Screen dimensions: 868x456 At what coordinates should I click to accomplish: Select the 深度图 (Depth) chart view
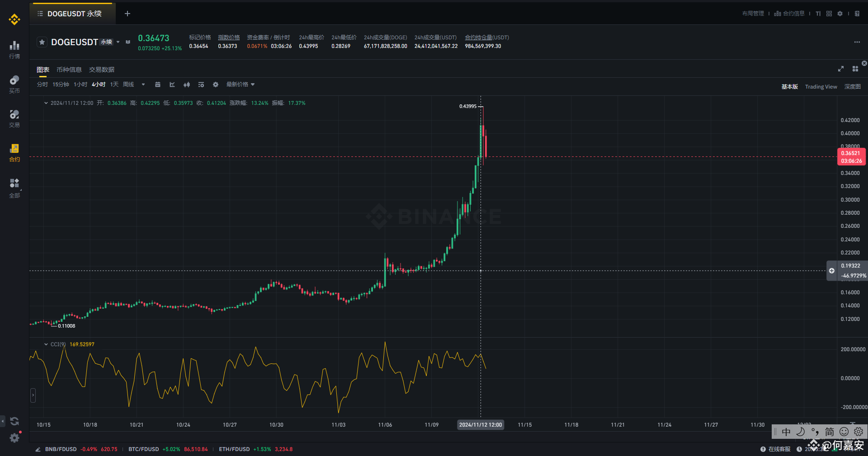point(853,87)
